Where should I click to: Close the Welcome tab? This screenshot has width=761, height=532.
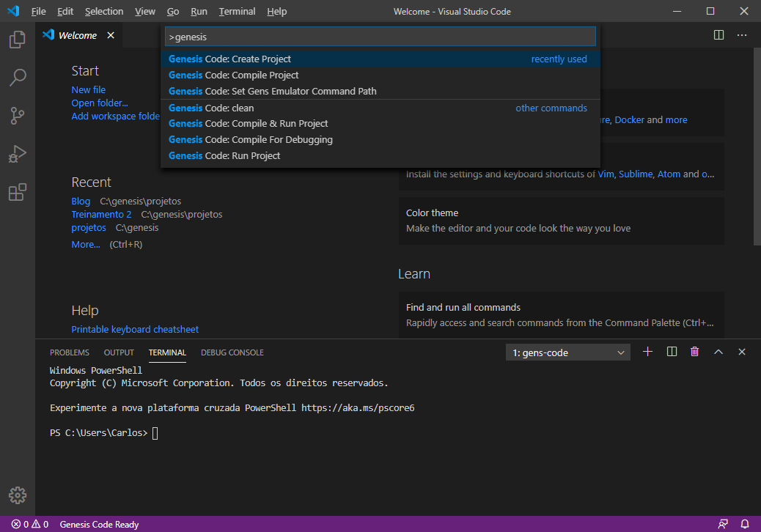click(x=111, y=35)
